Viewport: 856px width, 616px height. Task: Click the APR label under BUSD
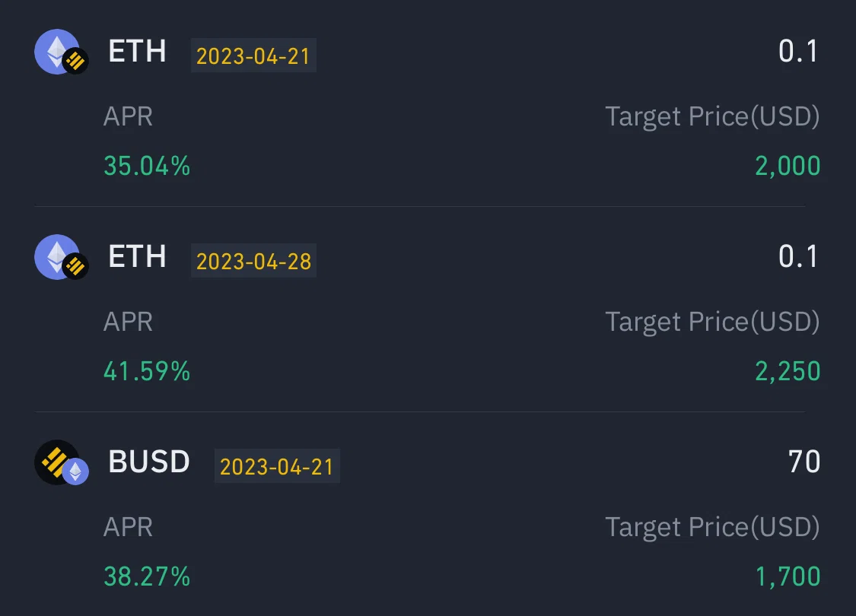pyautogui.click(x=129, y=527)
